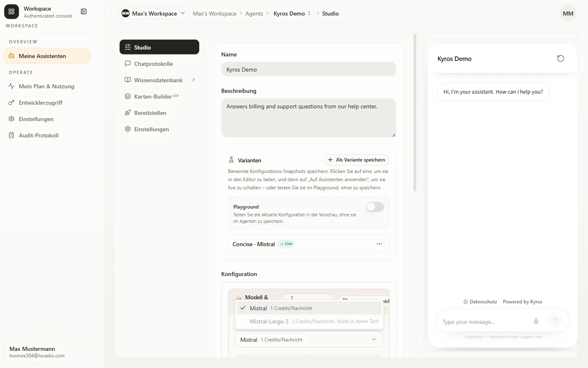
Task: Go to Mein Plan & Nutzung
Action: tap(47, 86)
